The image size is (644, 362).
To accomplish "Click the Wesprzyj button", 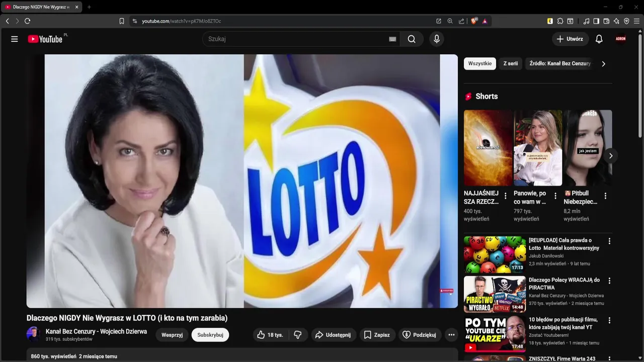I will pos(172,335).
